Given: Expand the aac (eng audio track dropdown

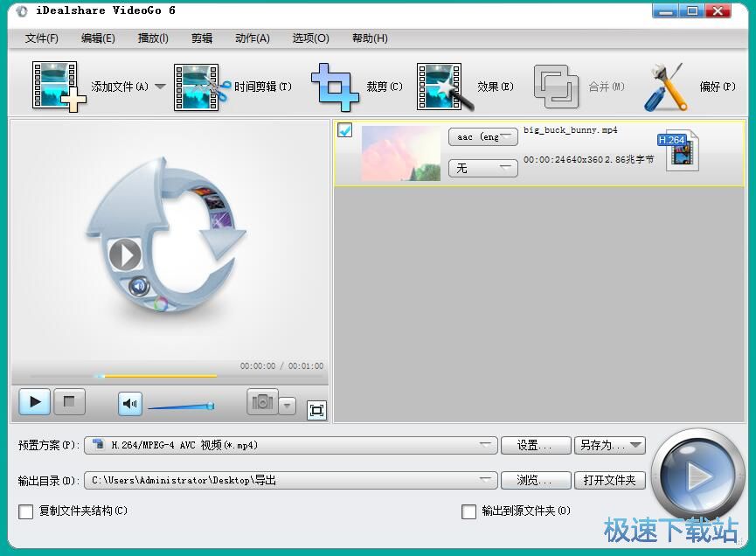Looking at the screenshot, I should tap(483, 137).
